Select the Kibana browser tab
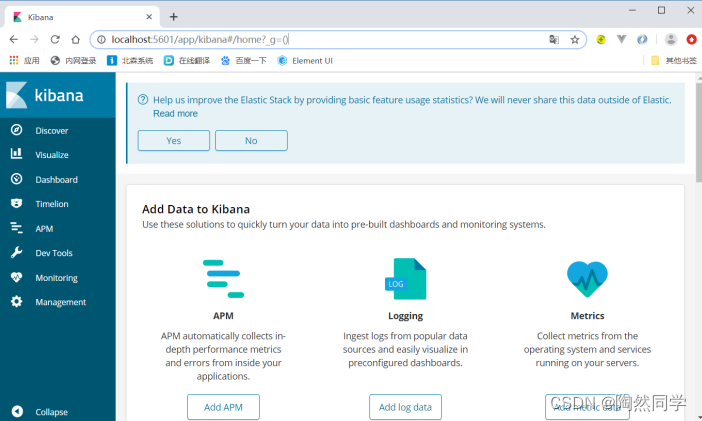Viewport: 702px width, 421px height. (82, 17)
